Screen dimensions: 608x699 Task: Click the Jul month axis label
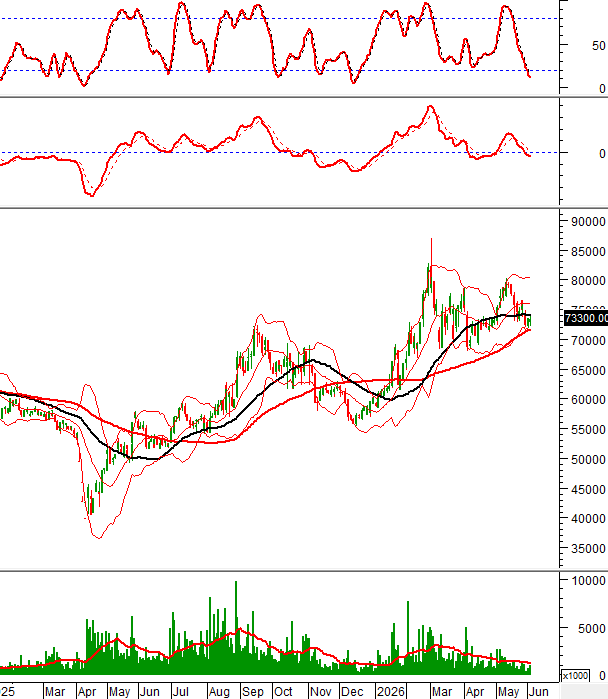coord(181,691)
